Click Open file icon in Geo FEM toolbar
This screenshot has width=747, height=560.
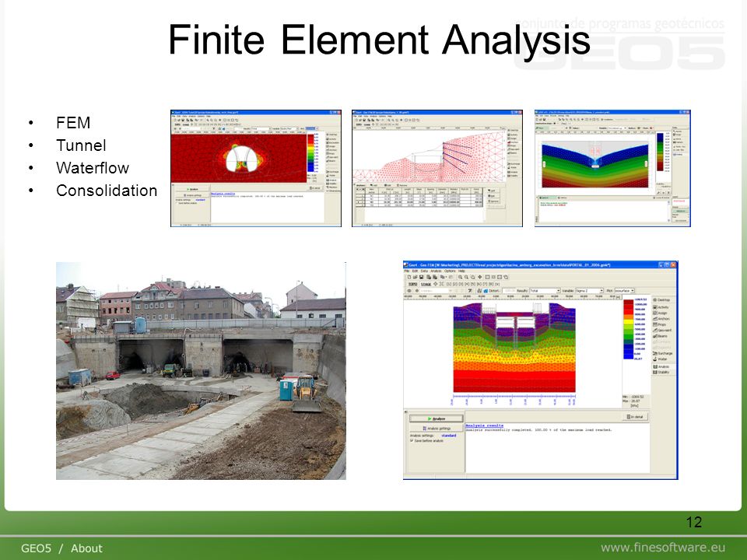(x=415, y=277)
